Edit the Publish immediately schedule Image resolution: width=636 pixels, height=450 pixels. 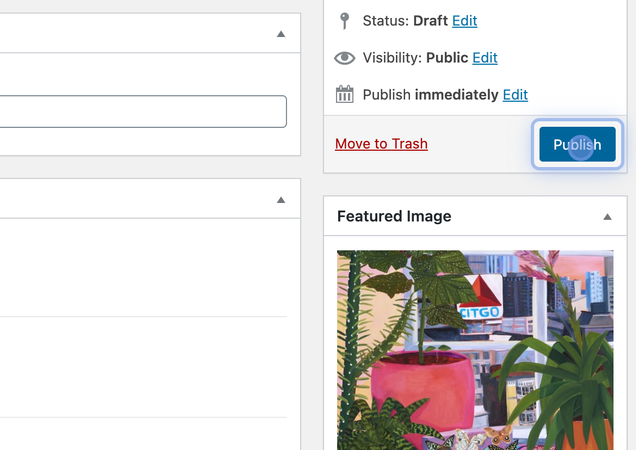pyautogui.click(x=515, y=95)
